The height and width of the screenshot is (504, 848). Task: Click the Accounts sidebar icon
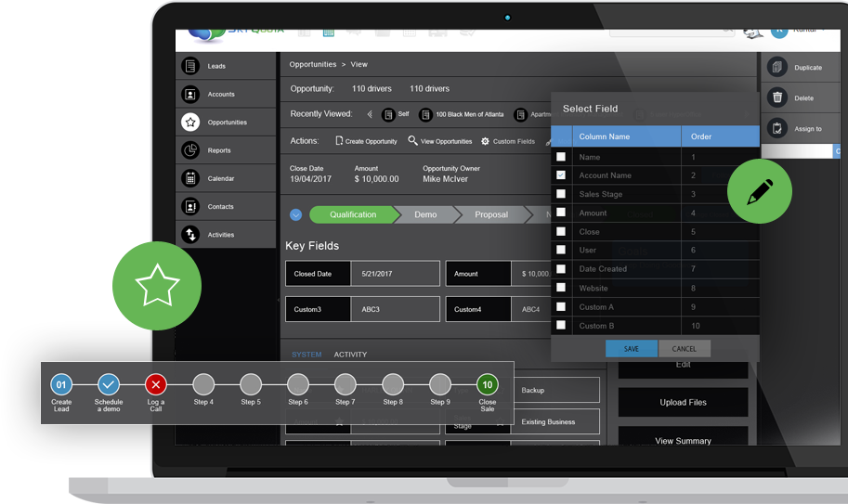coord(190,95)
